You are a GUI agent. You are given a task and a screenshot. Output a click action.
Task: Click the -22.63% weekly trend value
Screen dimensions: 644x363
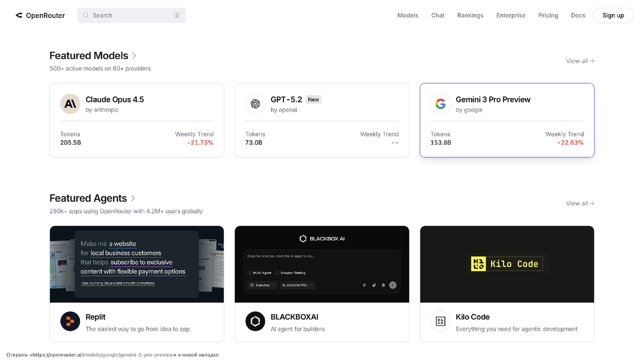click(x=570, y=143)
